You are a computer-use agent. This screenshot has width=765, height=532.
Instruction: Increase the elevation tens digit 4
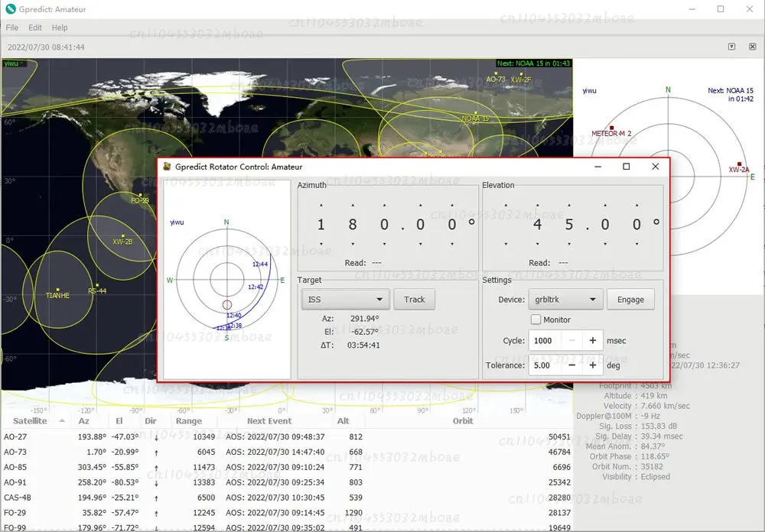coord(538,206)
